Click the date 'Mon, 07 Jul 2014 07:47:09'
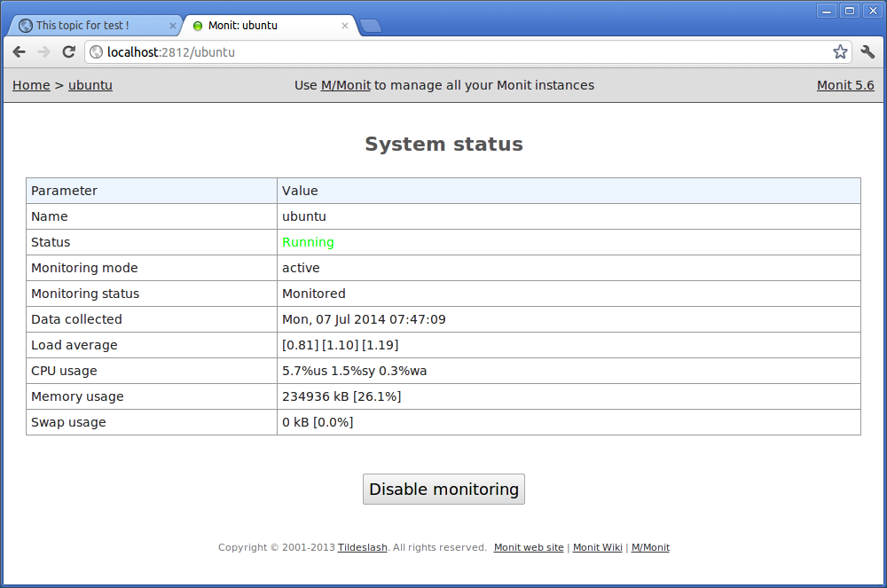Screen dimensions: 887x588 coord(364,319)
